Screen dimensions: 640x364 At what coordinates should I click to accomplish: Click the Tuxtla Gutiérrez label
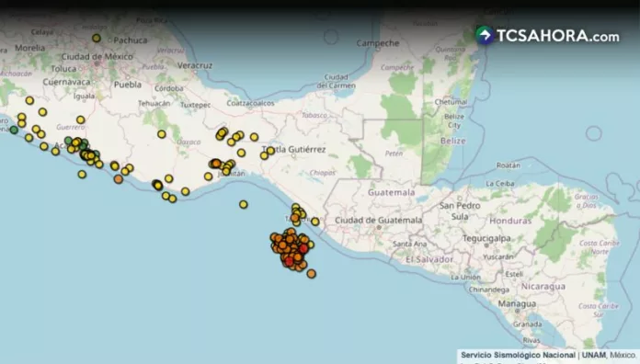point(294,149)
